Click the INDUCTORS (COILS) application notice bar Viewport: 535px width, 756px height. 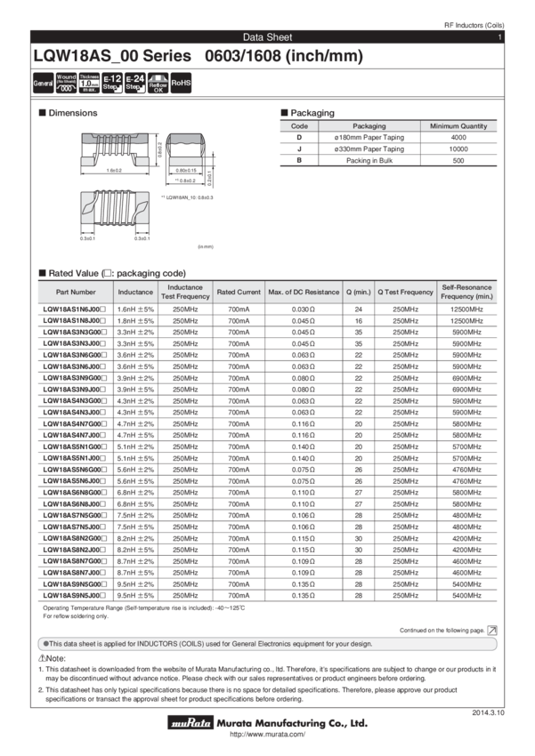click(267, 644)
